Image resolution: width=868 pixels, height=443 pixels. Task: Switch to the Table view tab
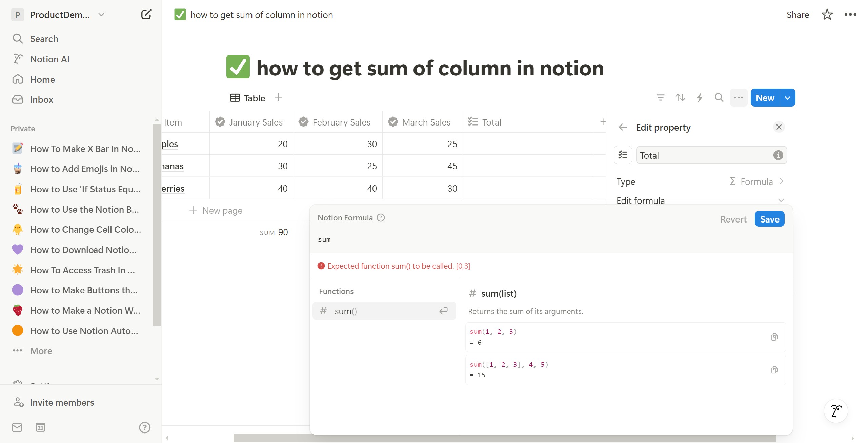coord(247,98)
